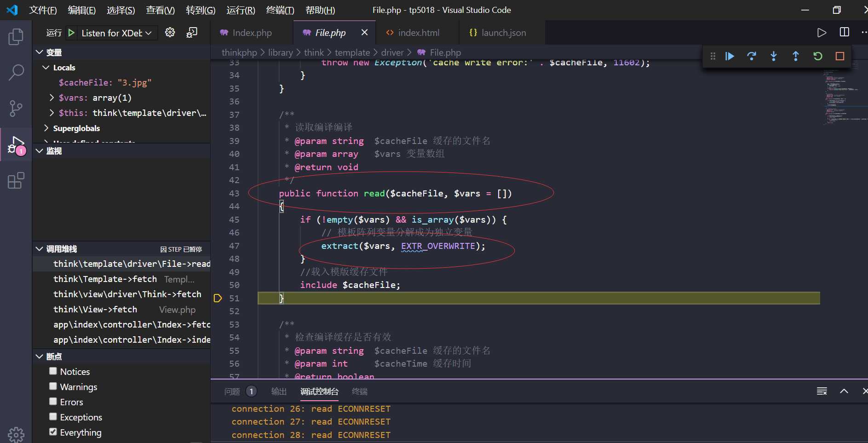Toggle the Warnings breakpoint checkbox
The image size is (868, 443).
click(x=53, y=386)
